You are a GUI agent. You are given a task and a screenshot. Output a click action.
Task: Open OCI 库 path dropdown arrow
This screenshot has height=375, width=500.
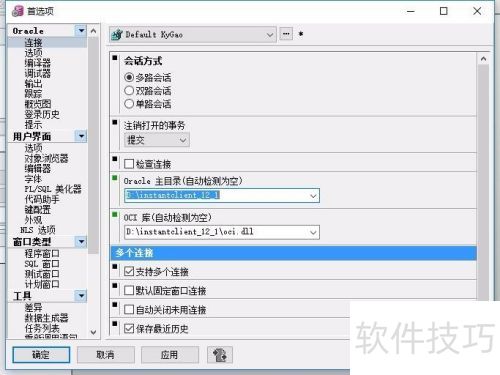point(313,232)
